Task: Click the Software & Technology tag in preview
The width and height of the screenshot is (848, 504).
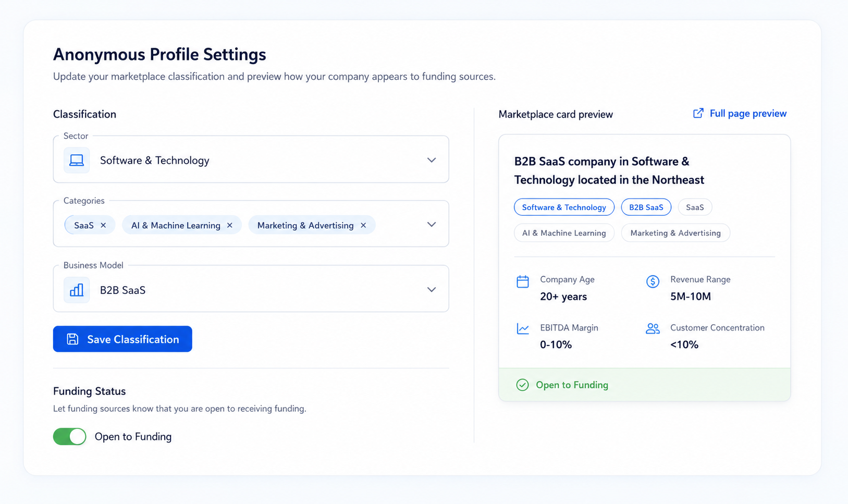Action: tap(564, 207)
